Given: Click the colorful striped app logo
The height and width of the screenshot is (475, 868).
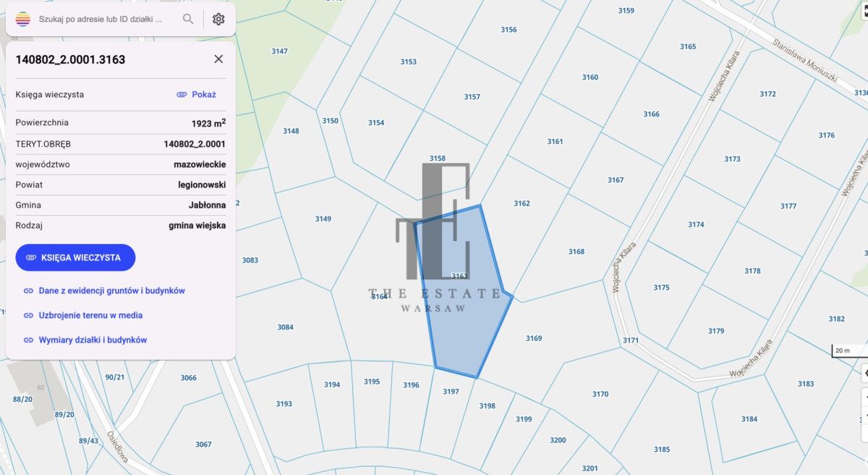Looking at the screenshot, I should [x=23, y=19].
